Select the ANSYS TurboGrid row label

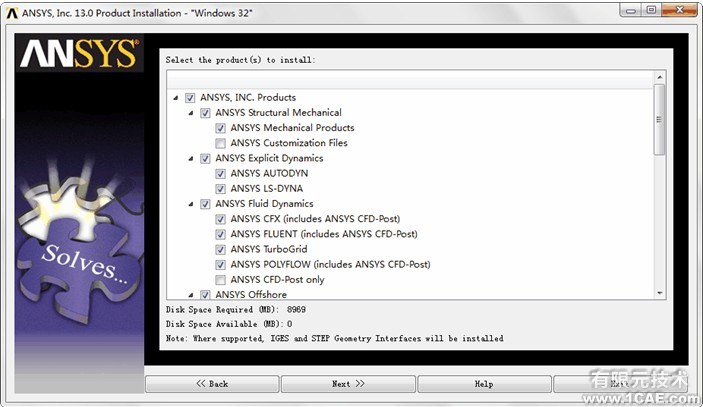(269, 249)
